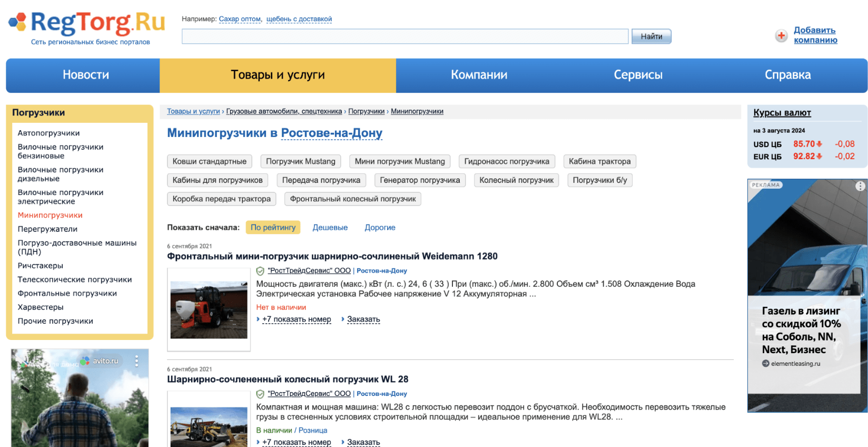Click the Кабина трактора tag

coord(600,161)
